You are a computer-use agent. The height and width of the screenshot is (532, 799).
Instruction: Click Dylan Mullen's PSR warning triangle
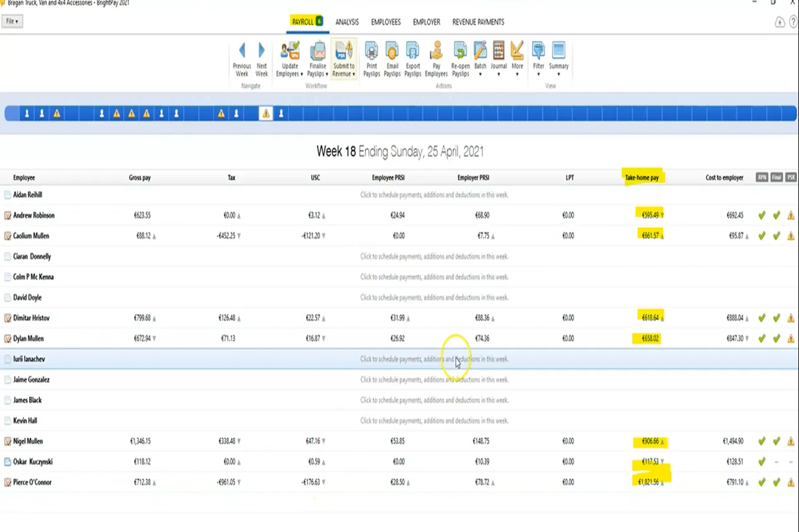click(791, 338)
